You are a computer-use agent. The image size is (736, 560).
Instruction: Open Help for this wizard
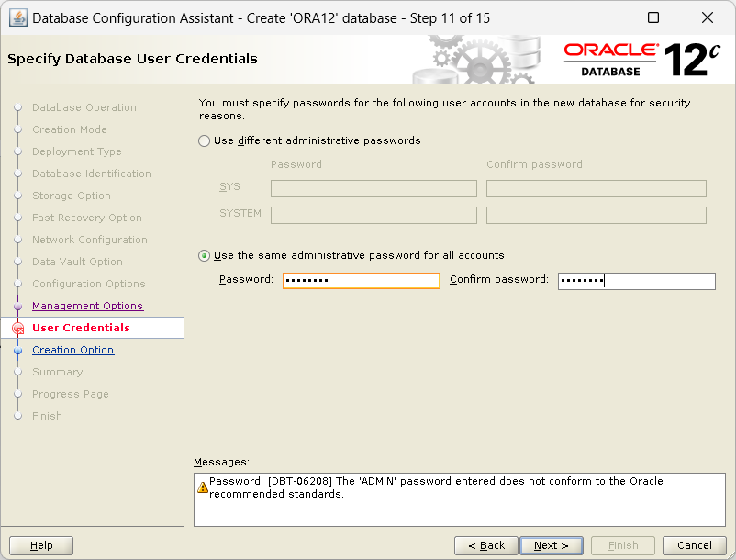(41, 545)
